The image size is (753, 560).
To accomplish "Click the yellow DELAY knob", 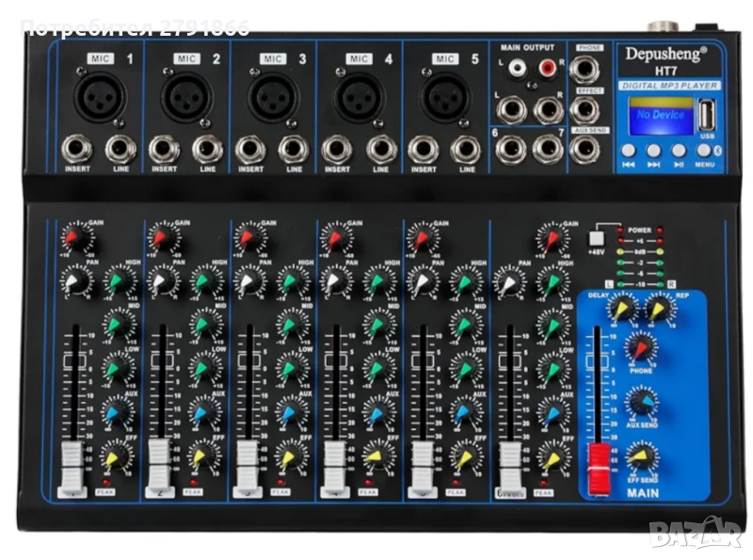I will click(622, 308).
